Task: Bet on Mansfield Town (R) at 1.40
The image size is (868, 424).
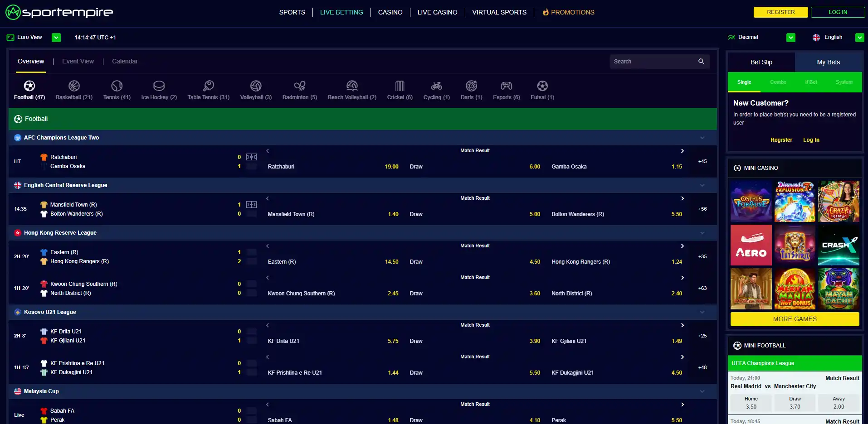Action: [x=333, y=214]
